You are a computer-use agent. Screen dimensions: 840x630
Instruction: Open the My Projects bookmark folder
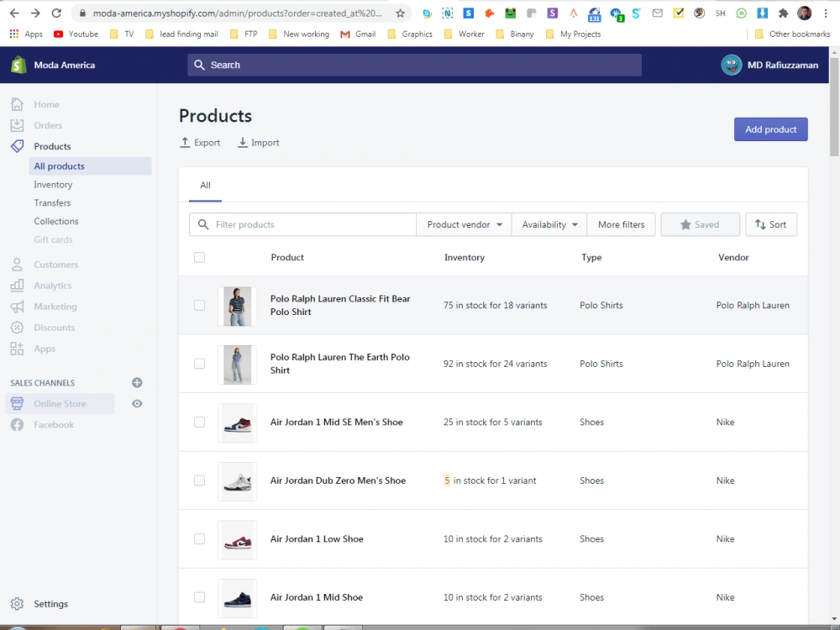(x=573, y=34)
